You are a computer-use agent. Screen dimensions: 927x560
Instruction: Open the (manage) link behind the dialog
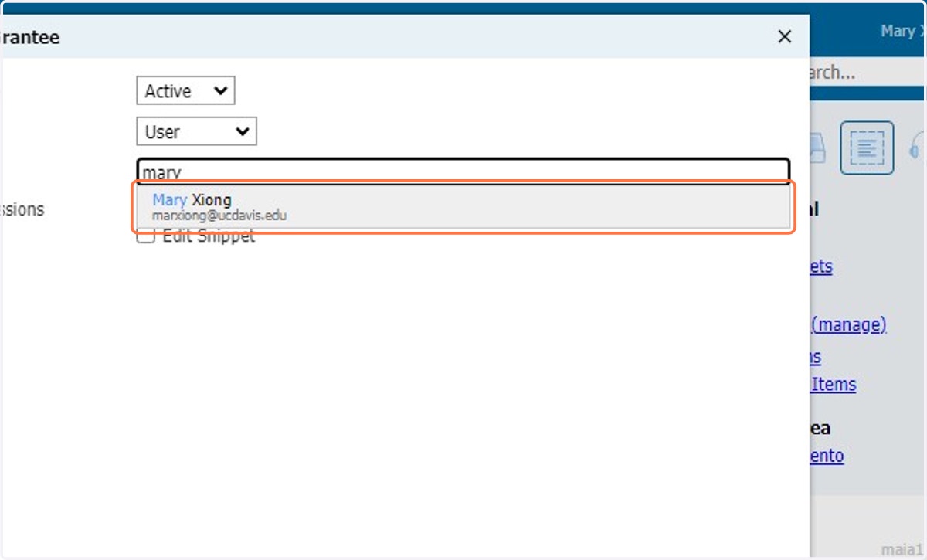[848, 324]
